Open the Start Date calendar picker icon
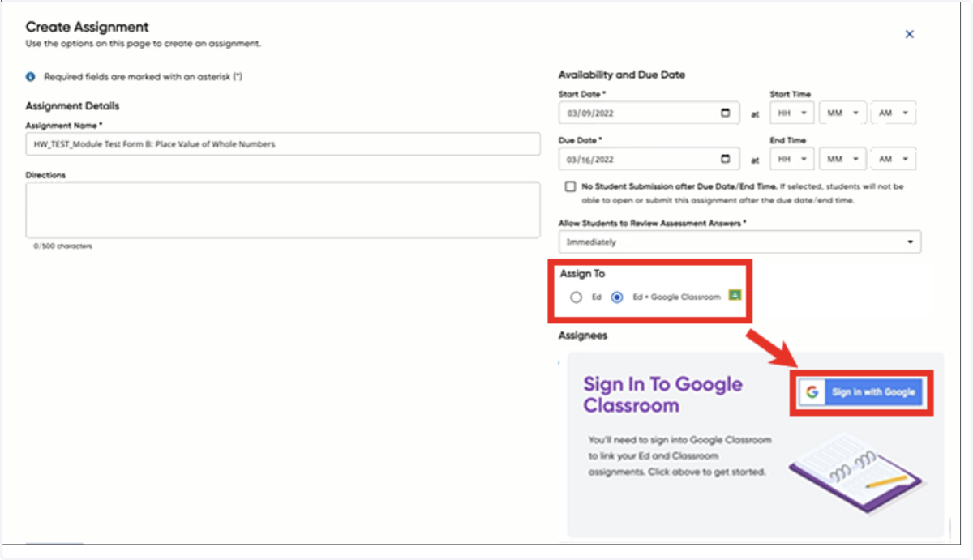Viewport: 973px width, 560px height. coord(726,113)
